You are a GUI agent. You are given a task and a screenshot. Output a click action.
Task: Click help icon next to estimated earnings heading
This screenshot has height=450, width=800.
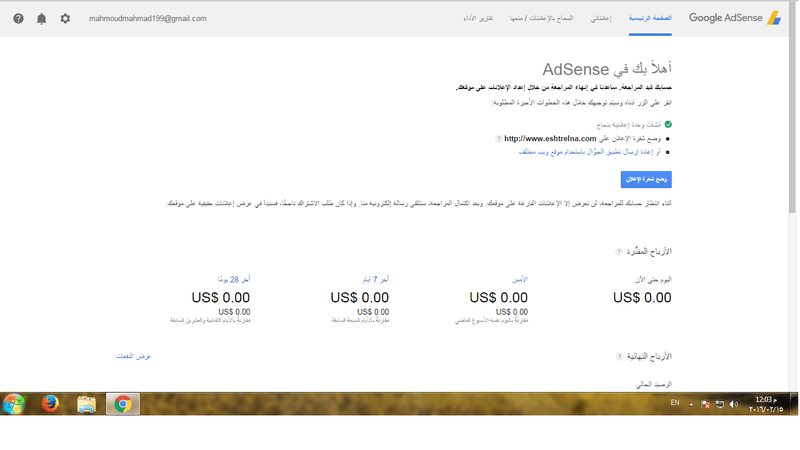(x=619, y=252)
